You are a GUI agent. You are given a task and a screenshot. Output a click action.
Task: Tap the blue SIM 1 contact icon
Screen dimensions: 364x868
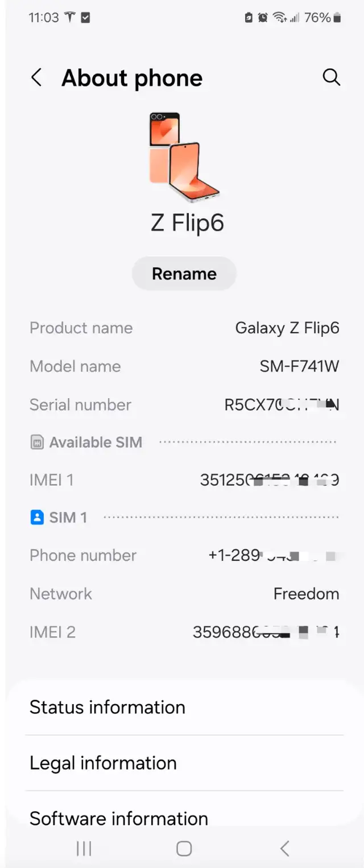(37, 518)
